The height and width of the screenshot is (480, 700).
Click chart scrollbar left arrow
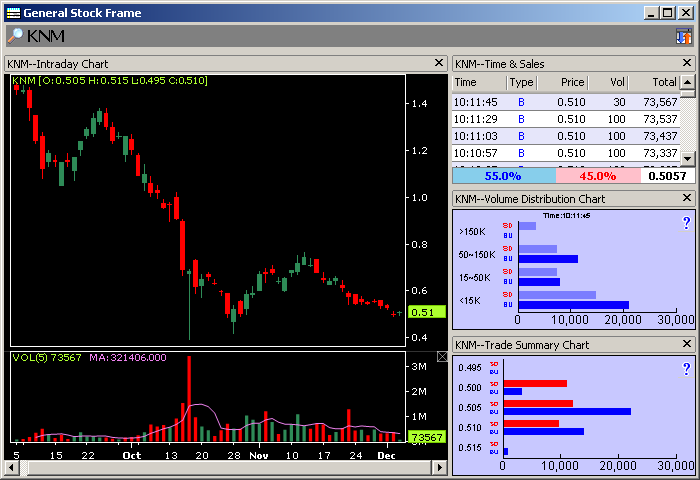(12, 467)
